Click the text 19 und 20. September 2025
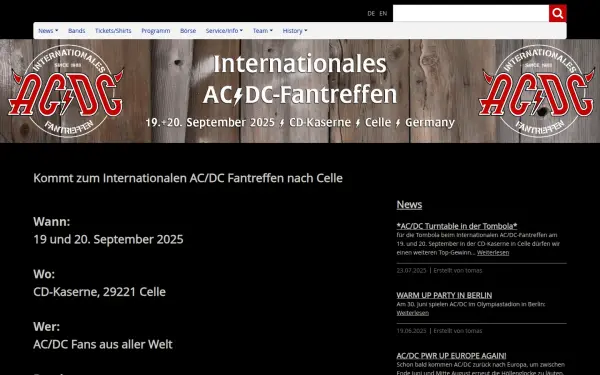 pos(108,240)
